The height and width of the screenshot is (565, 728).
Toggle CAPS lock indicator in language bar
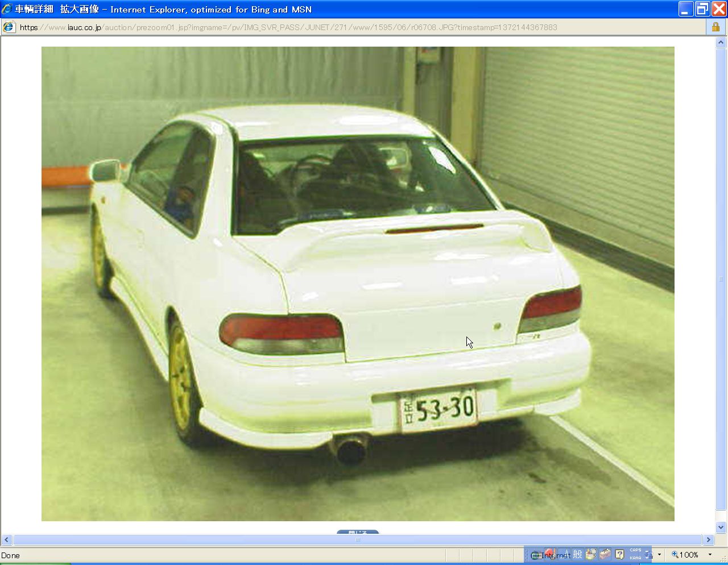click(635, 550)
